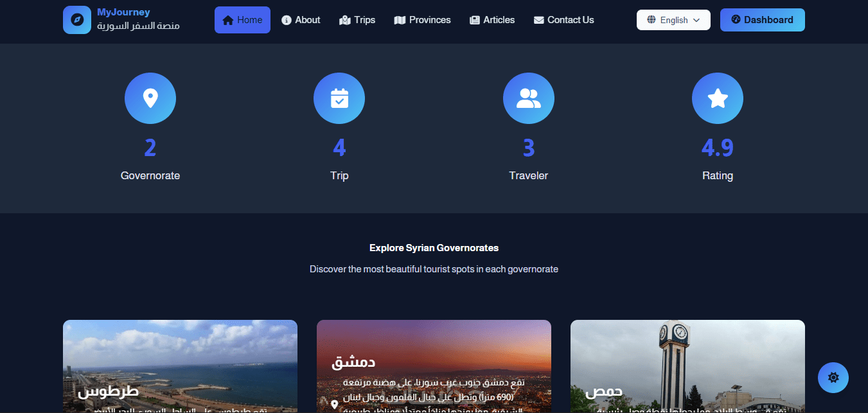The image size is (868, 413).
Task: Go to Contact Us page
Action: 563,20
